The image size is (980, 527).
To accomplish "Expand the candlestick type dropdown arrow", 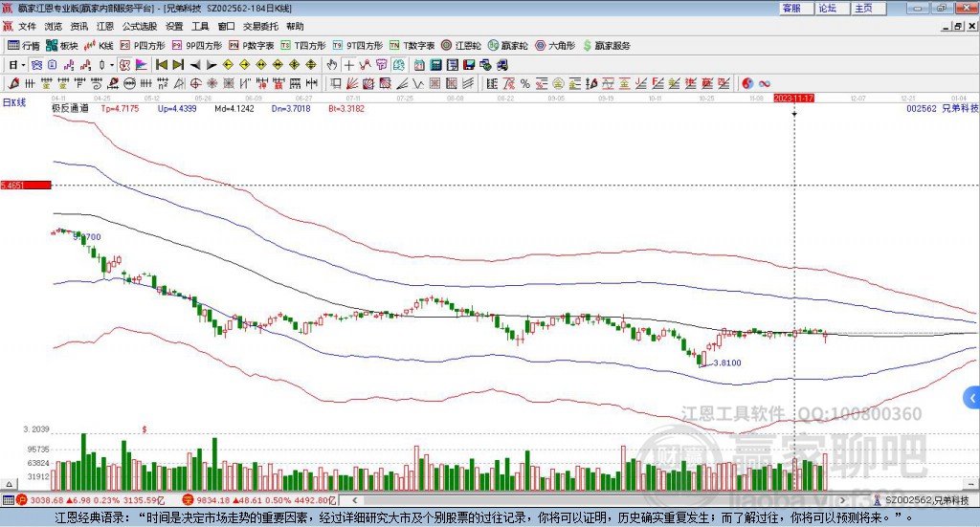I will tap(111, 65).
